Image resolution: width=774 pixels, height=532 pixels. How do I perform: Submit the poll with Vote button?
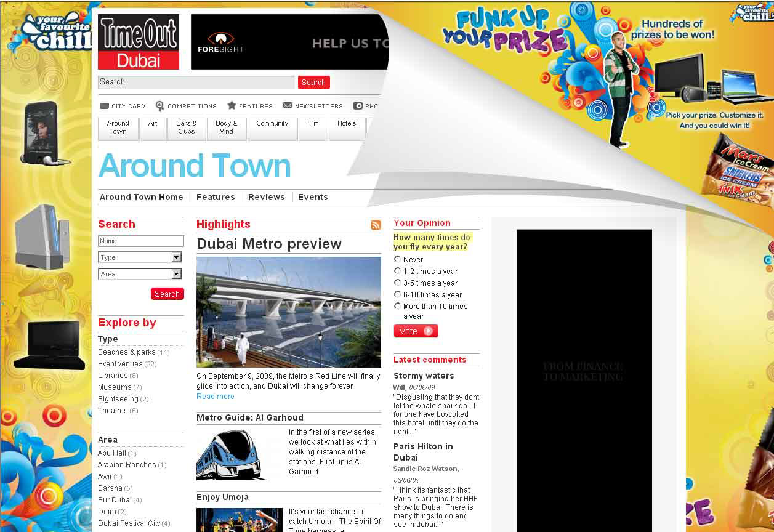tap(416, 331)
